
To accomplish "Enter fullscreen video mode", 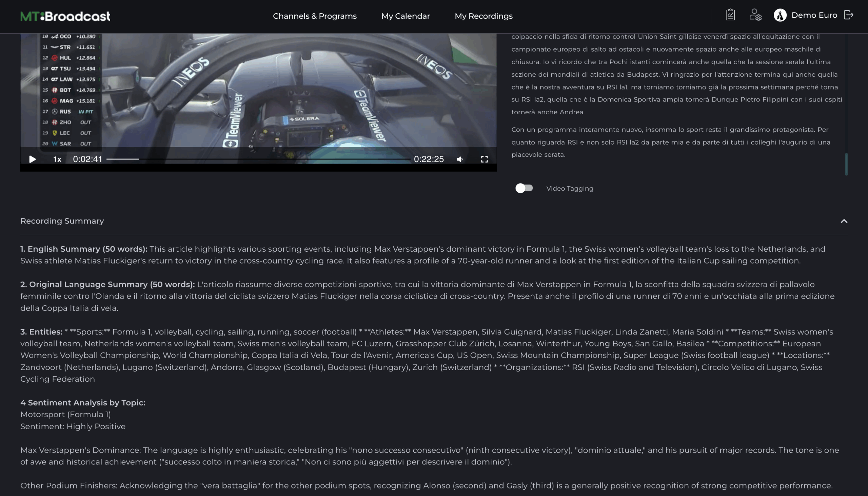I will pos(484,159).
